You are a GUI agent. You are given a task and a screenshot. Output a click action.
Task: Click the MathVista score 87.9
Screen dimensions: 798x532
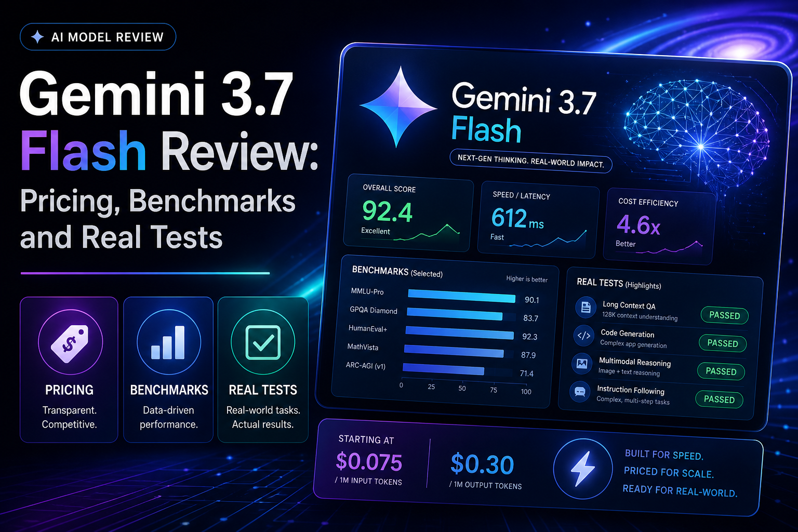coord(528,355)
